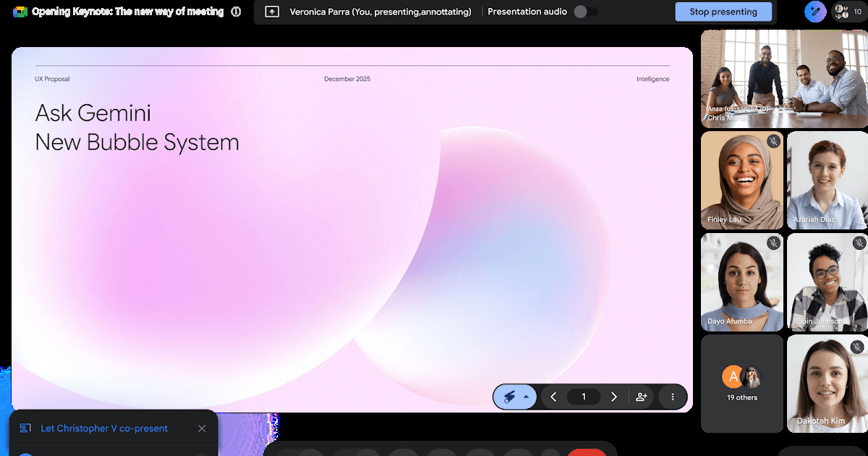Click Dayo Afumba's muted microphone icon
868x456 pixels.
pos(773,243)
